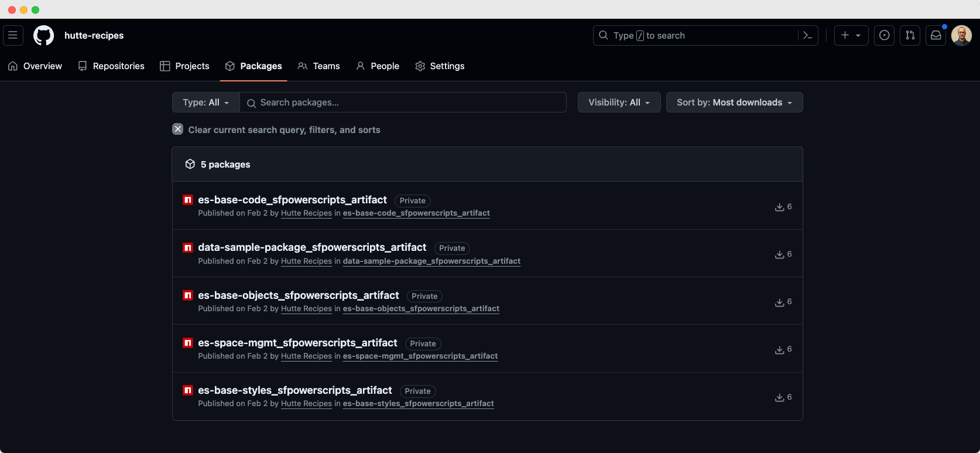Screen dimensions: 980x453
Task: Click download count icon for es-base-objects package
Action: tap(780, 302)
